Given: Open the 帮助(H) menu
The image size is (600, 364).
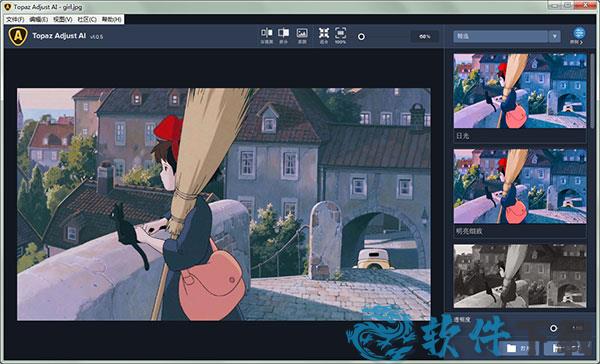Looking at the screenshot, I should (x=111, y=19).
